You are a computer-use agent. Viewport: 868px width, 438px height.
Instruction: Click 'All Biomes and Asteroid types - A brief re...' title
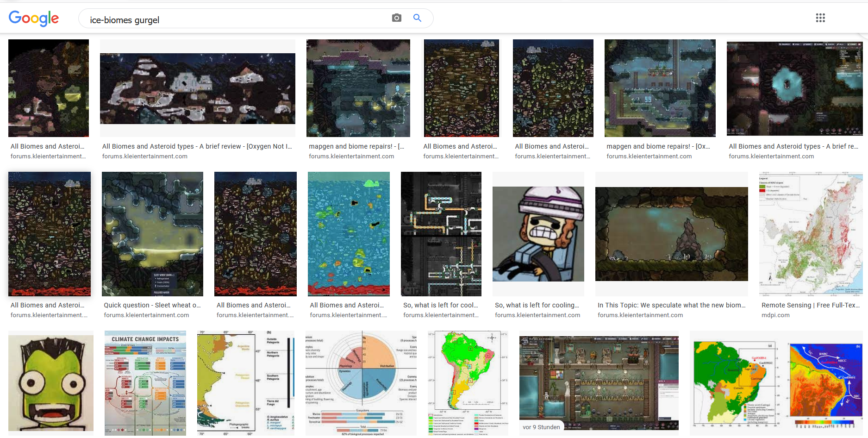pyautogui.click(x=793, y=146)
